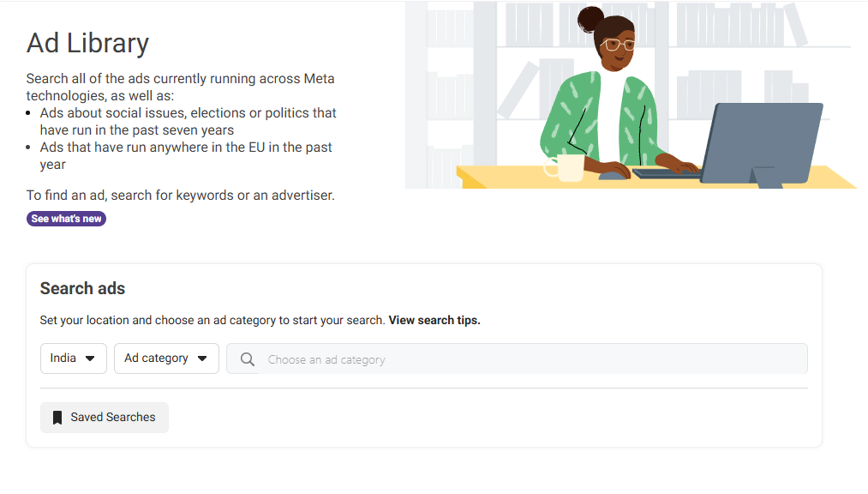Screen dimensions: 868x494
Task: Click the text 'To find an ad, search for keywords or an advertiser.'
Action: click(x=181, y=196)
